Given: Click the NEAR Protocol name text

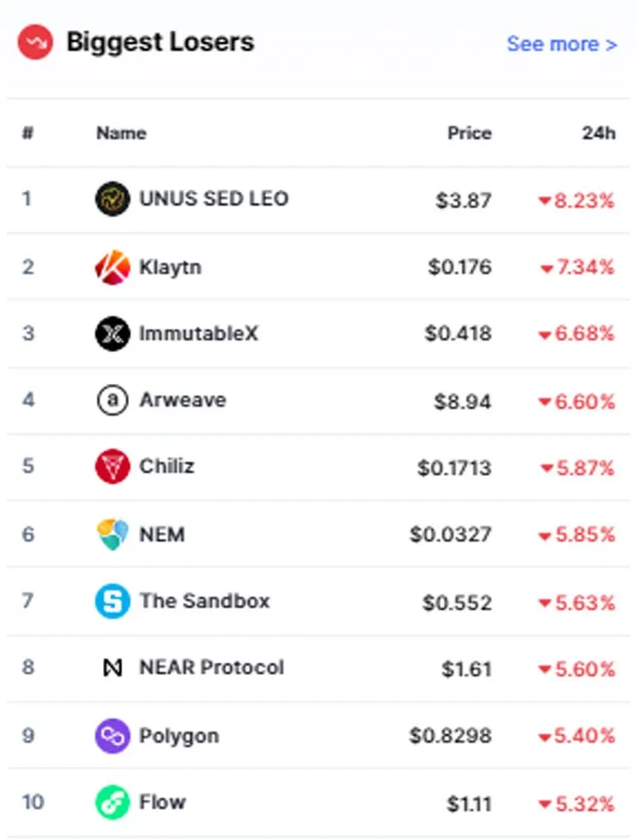Looking at the screenshot, I should coord(212,668).
